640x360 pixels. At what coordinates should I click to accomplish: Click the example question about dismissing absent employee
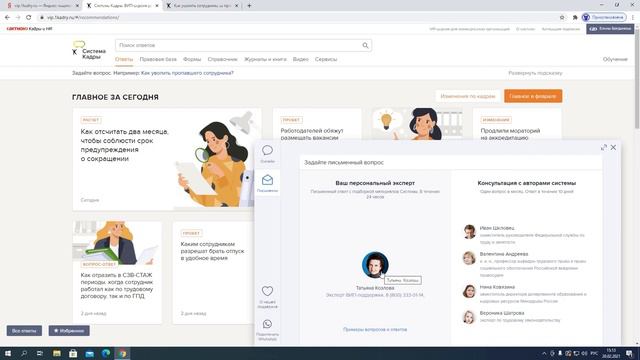[187, 73]
